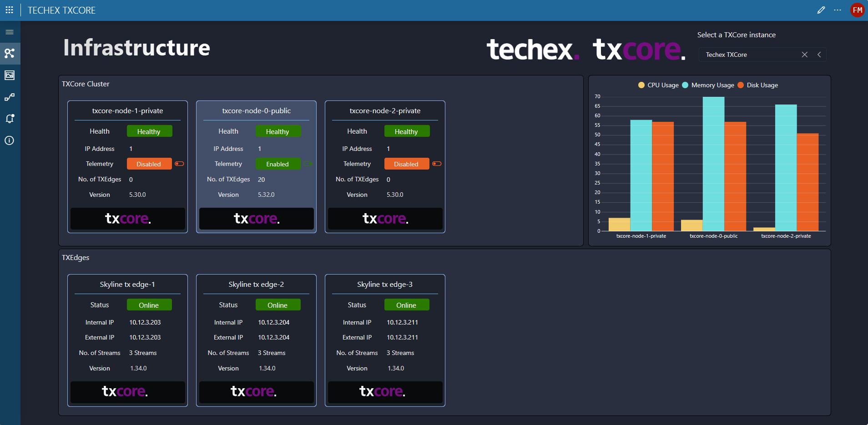Click Disabled telemetry badge on txcore-node-2-private
Viewport: 868px width, 425px height.
click(407, 164)
